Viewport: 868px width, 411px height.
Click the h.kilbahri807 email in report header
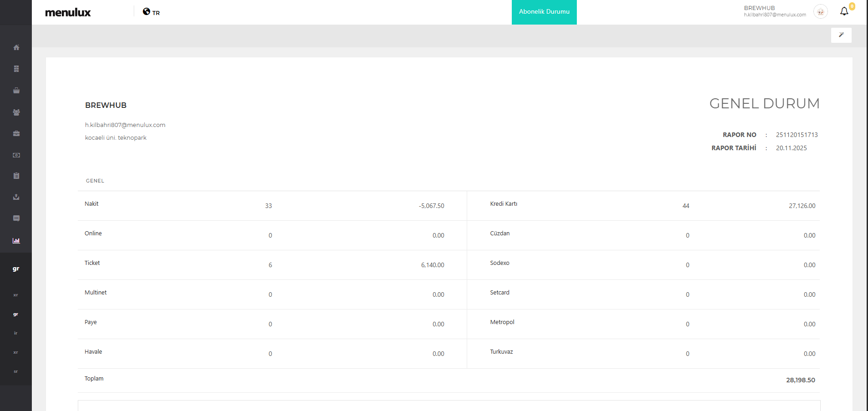click(125, 125)
